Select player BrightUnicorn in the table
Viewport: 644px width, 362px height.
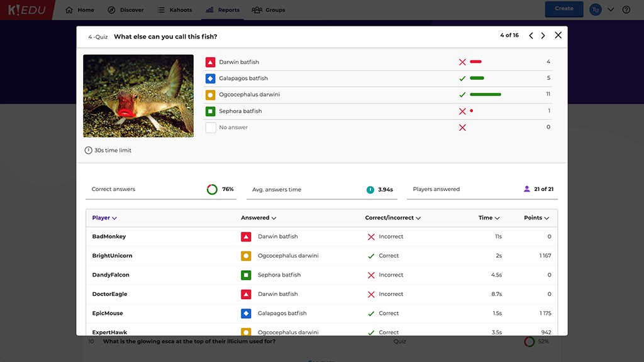(x=112, y=256)
